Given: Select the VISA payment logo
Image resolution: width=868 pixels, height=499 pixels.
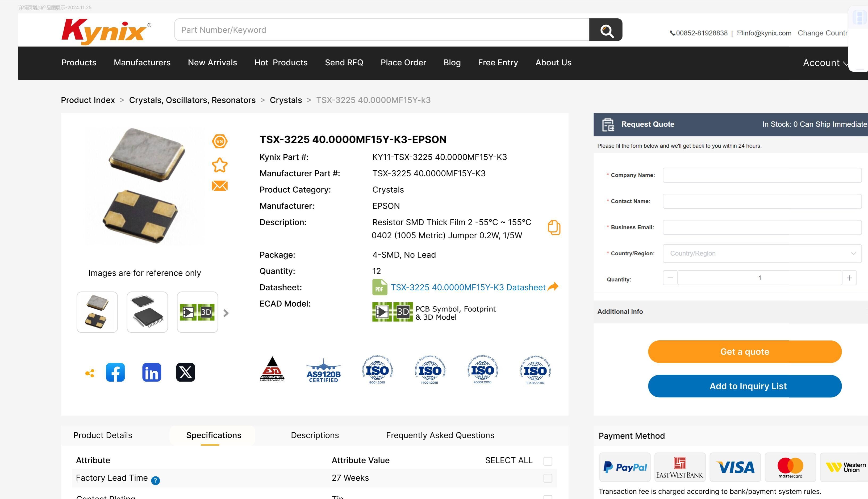Looking at the screenshot, I should point(735,467).
